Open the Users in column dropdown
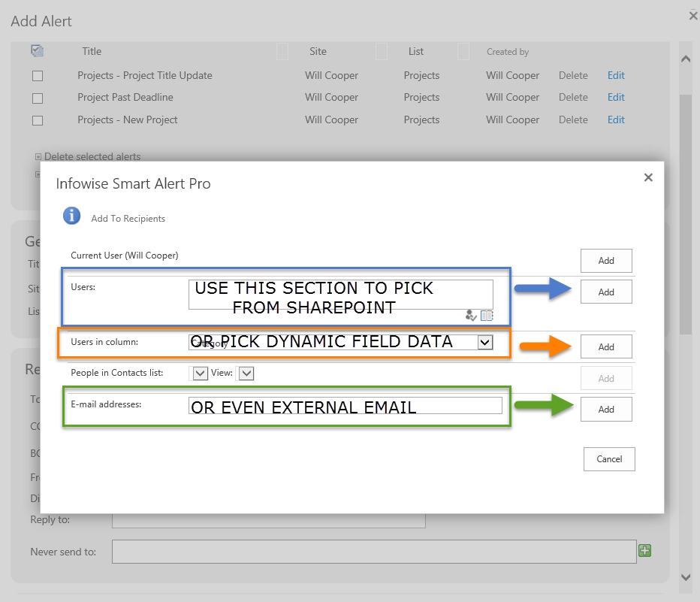The width and height of the screenshot is (700, 602). [485, 343]
